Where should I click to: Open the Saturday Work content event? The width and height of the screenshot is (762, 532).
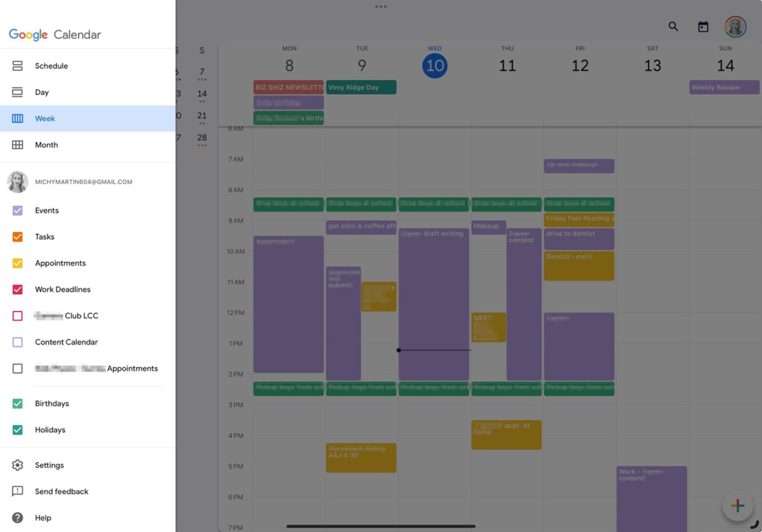(x=652, y=499)
